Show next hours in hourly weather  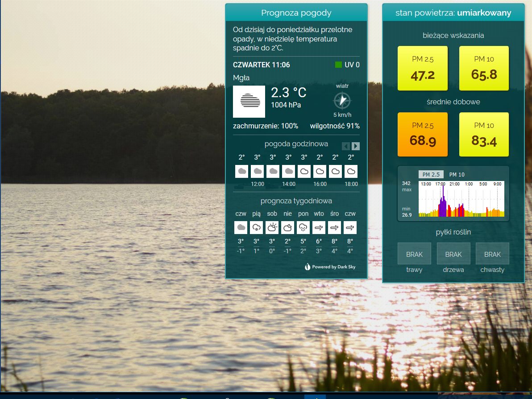[355, 146]
